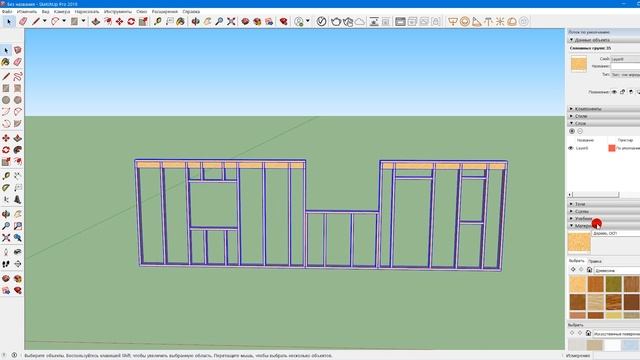
Task: Expand the Shadows panel header
Action: 604,204
